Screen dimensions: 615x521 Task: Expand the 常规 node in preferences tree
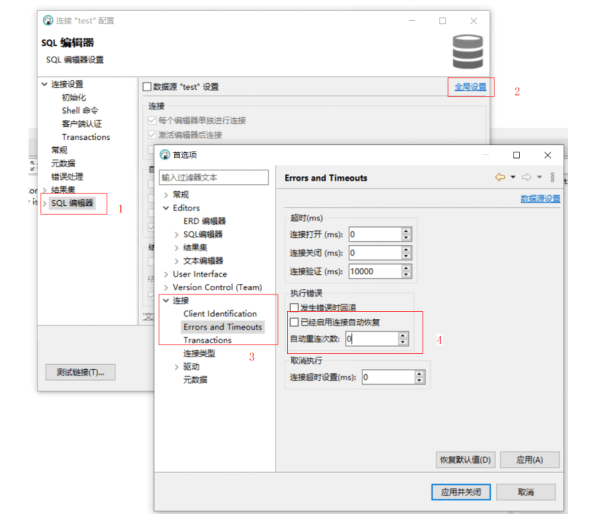[166, 195]
